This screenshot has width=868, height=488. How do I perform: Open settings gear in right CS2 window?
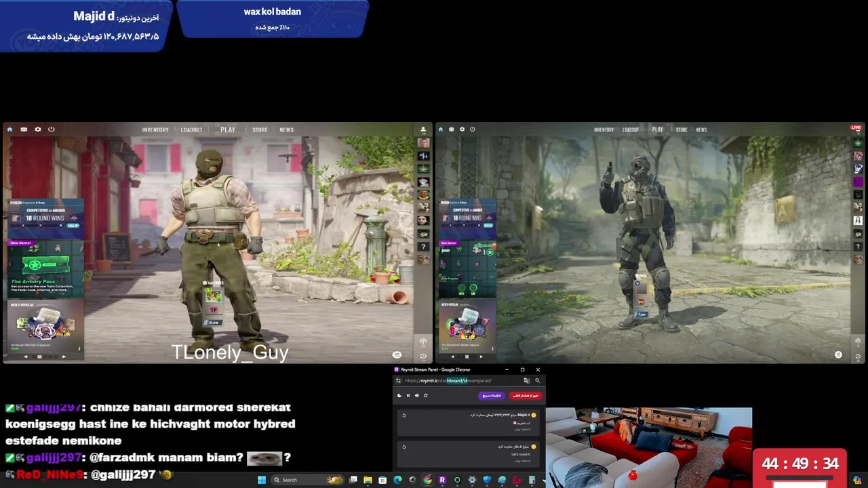462,129
